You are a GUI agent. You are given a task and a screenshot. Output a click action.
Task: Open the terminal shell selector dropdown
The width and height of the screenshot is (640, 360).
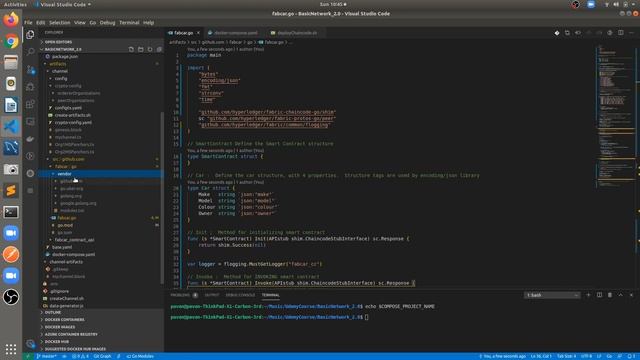[552, 295]
